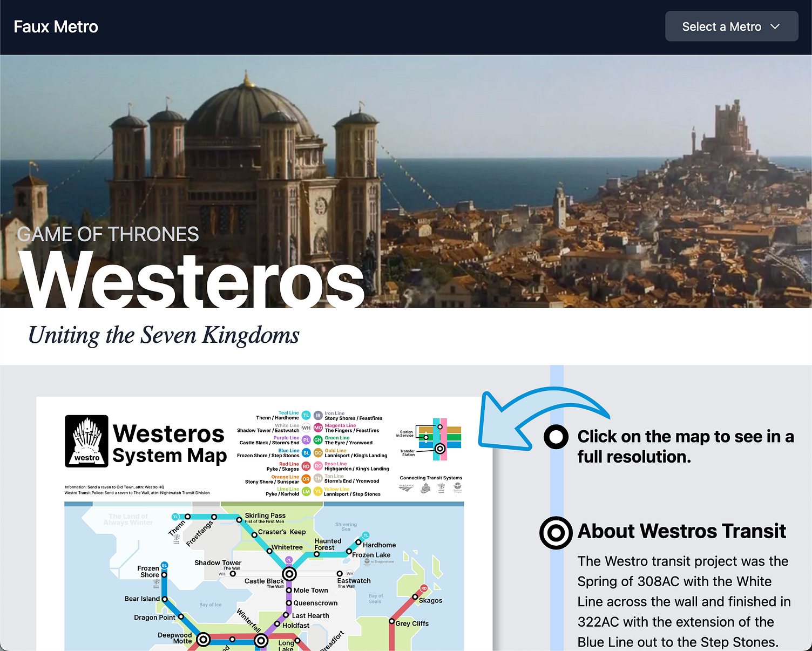Click the "Highgarden / King's Landing" legend text

tap(356, 469)
